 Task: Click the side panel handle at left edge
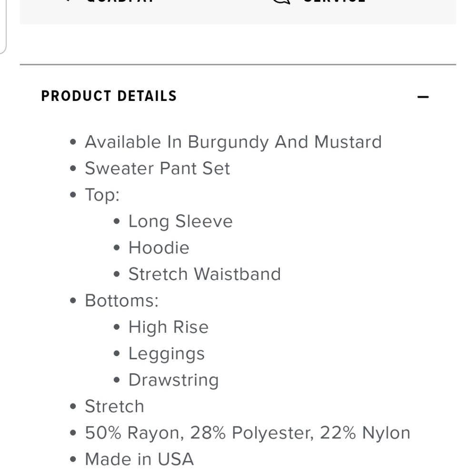[2, 29]
